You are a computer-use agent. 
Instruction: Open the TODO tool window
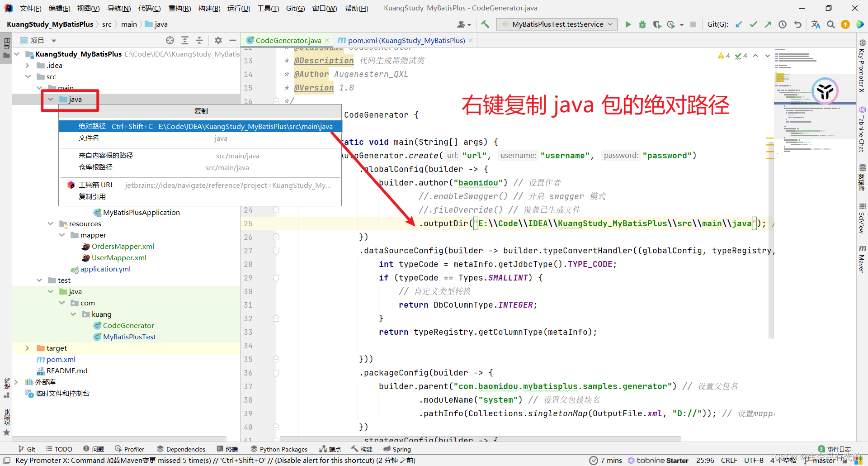(59, 449)
